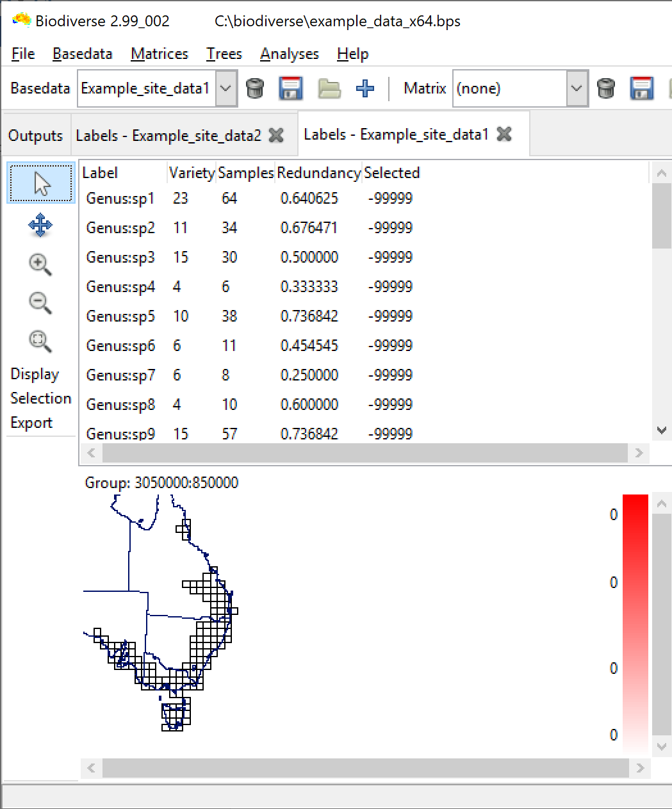Activate the pan tool
672x809 pixels.
(x=40, y=225)
